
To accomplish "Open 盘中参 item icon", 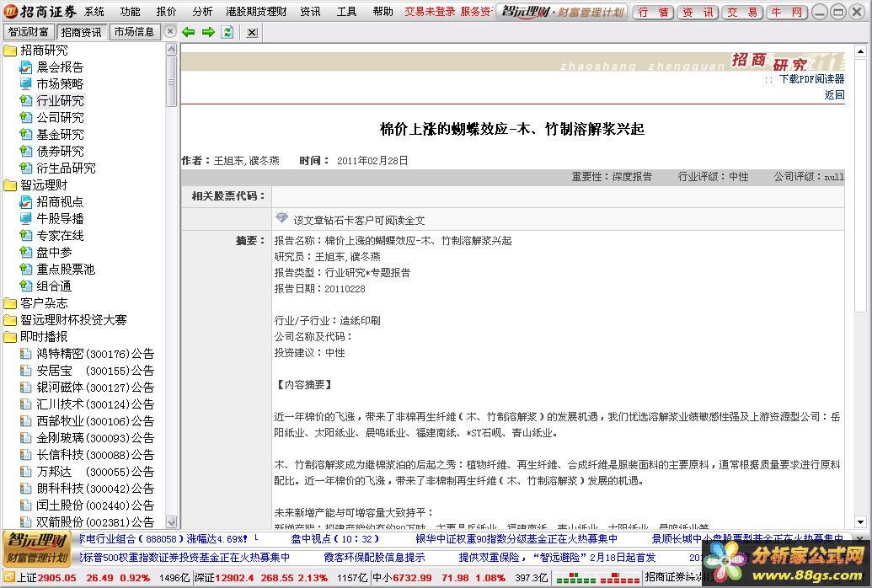I will (x=25, y=252).
